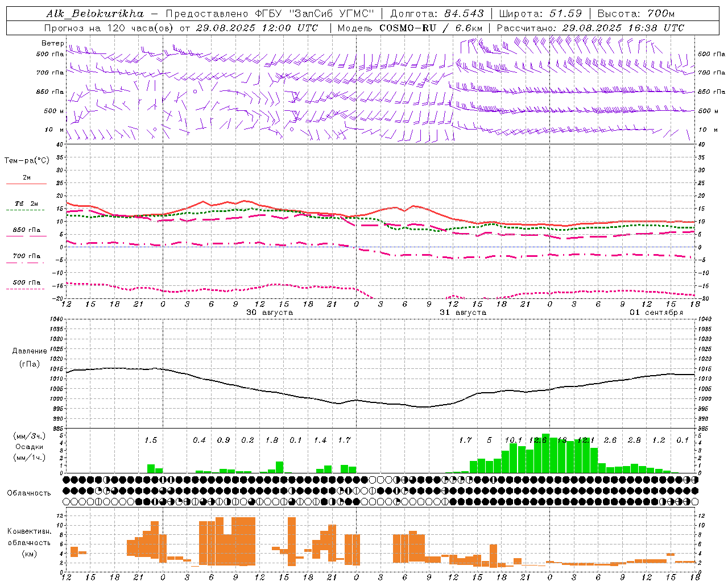Screen dimensions: 728x582
Task: Click the 3-hour precipitation value 0.9
Action: (224, 440)
